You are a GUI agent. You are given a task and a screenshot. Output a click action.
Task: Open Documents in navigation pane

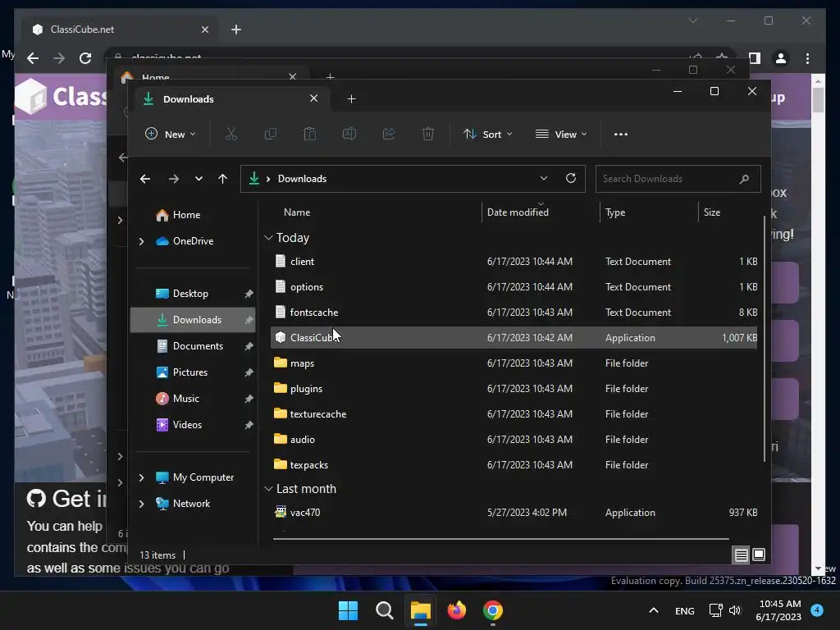click(198, 346)
